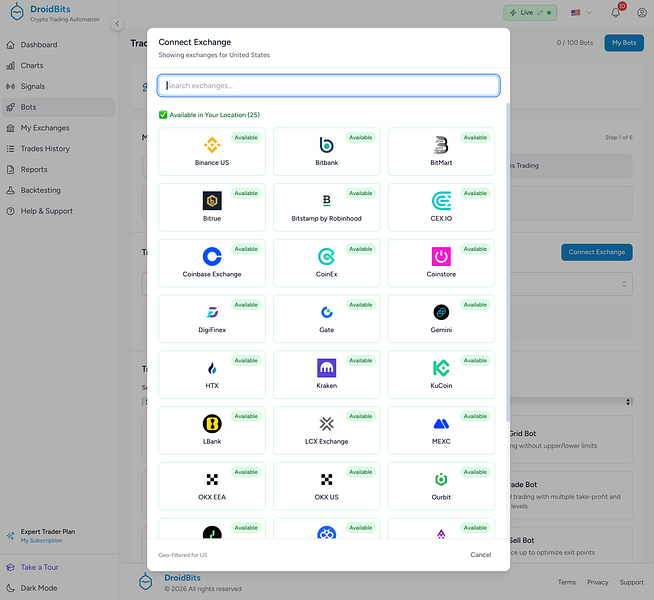Choose Bitstamp by Robinhood logo
Screen dimensions: 654x600
pos(327,201)
